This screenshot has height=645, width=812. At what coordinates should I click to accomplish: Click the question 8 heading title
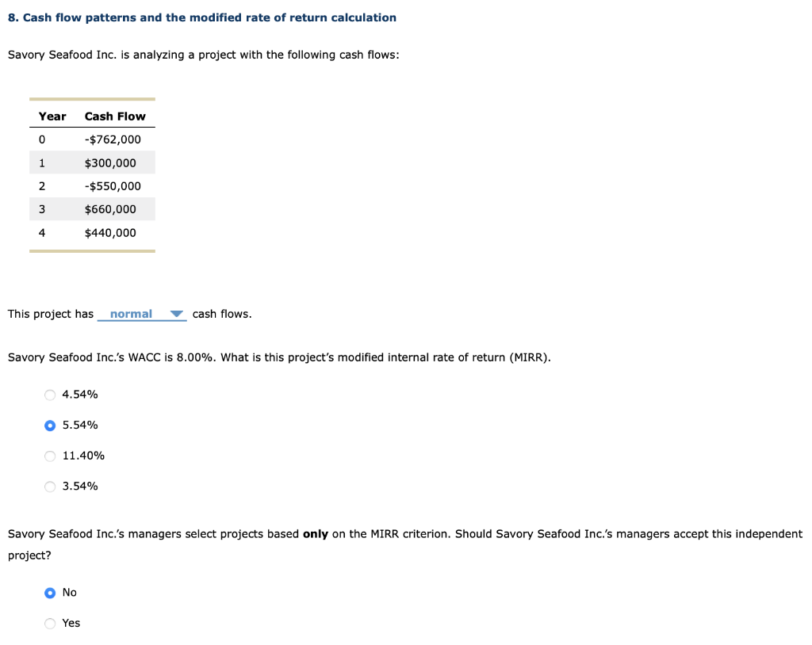tap(202, 17)
